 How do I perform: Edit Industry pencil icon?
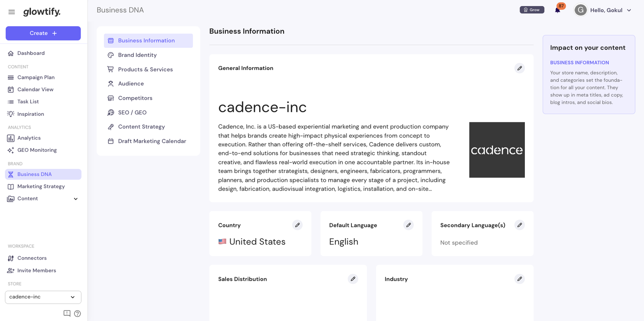pos(520,279)
